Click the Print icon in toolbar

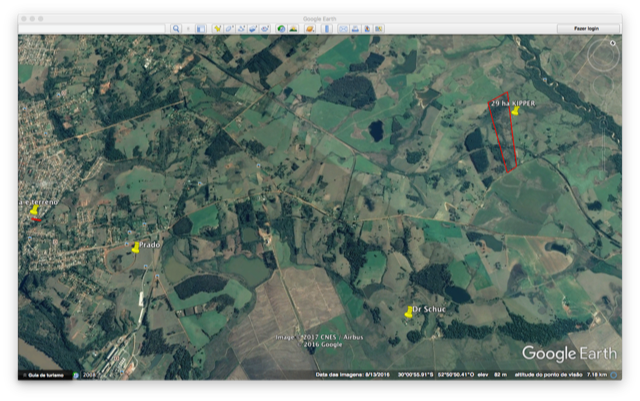355,29
